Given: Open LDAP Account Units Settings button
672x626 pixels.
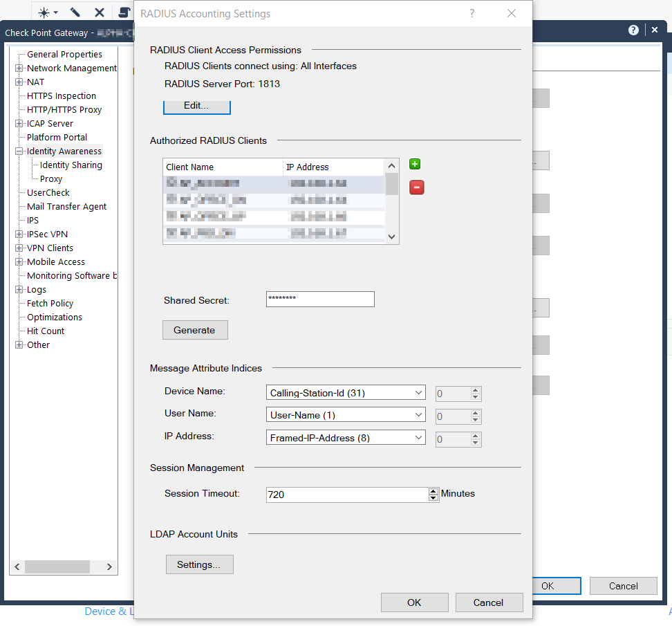Looking at the screenshot, I should pyautogui.click(x=200, y=564).
